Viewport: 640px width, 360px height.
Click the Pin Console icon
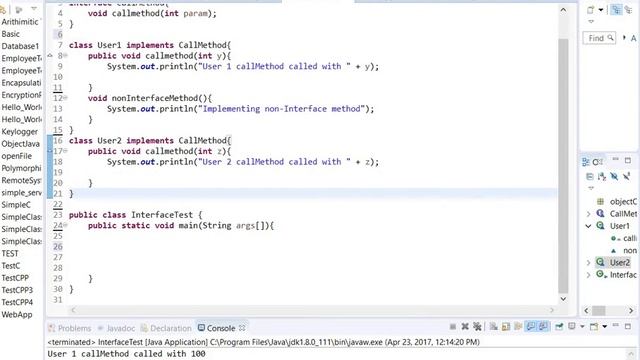coord(559,327)
